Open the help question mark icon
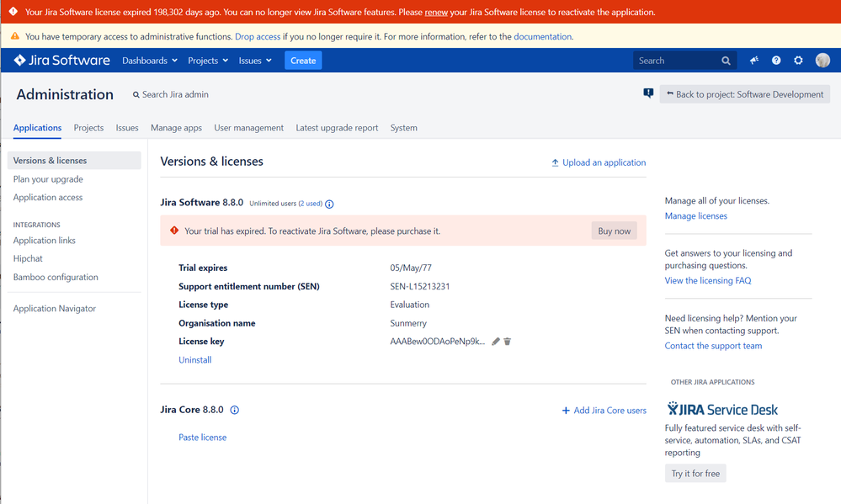The width and height of the screenshot is (841, 504). pos(776,61)
